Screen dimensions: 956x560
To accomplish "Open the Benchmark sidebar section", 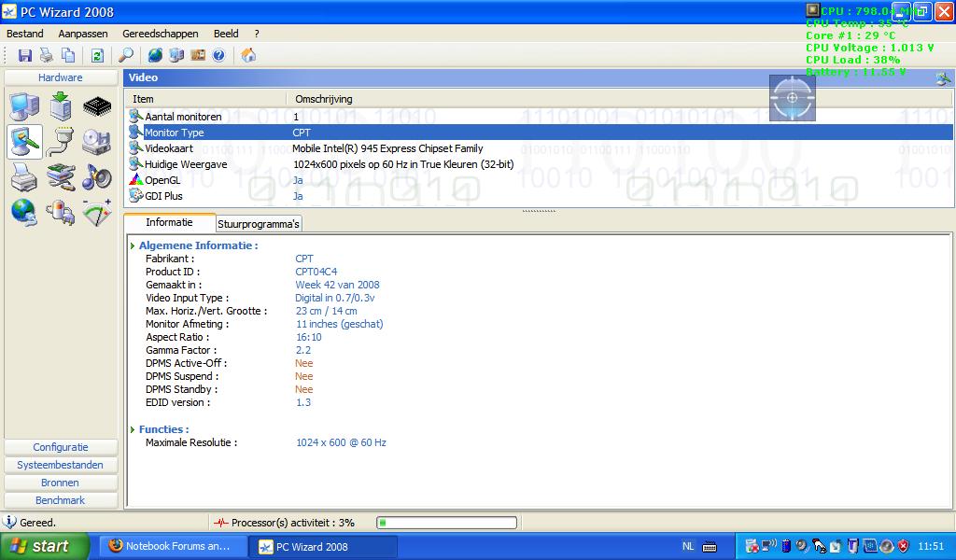I will pyautogui.click(x=61, y=500).
